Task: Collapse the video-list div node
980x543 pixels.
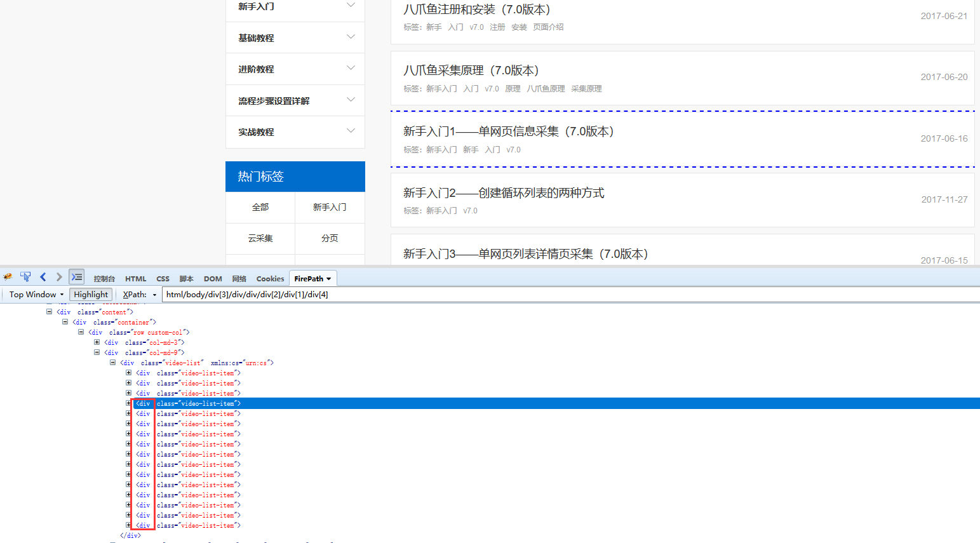Action: coord(112,363)
